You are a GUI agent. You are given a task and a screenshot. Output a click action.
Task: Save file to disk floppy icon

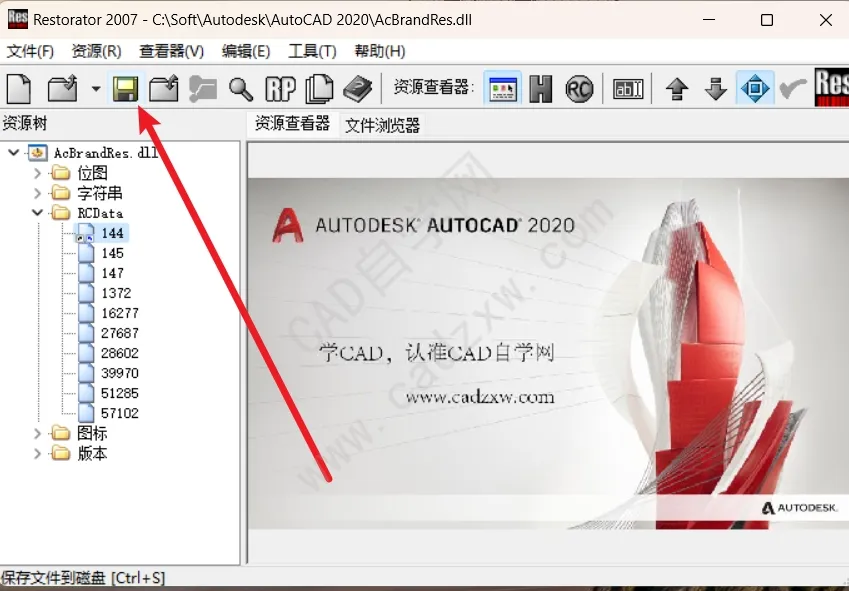coord(126,88)
